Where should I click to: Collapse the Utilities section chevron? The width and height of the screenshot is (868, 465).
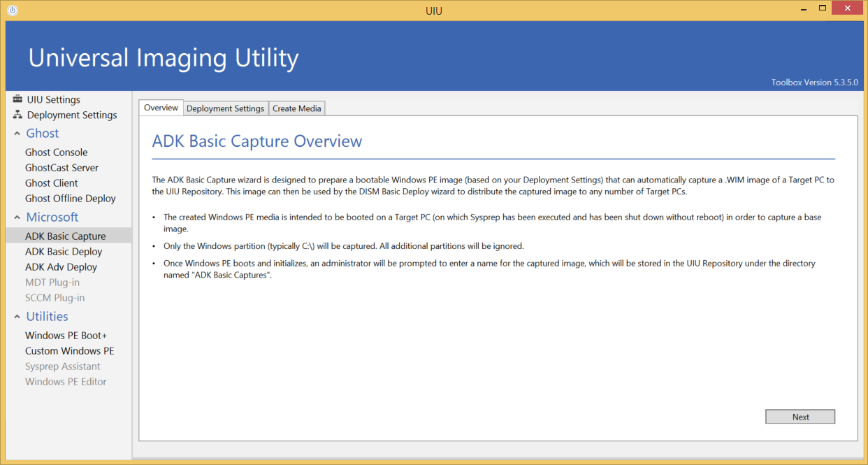click(17, 317)
